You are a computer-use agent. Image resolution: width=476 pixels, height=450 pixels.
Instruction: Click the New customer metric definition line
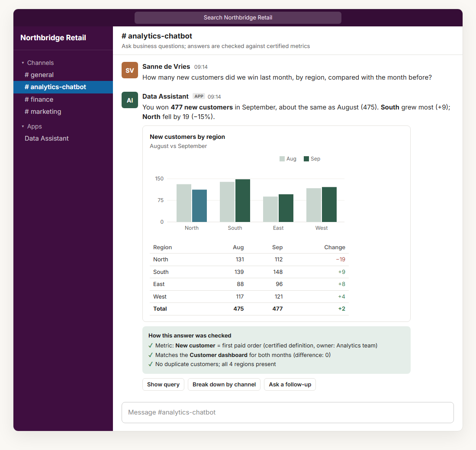click(x=263, y=346)
